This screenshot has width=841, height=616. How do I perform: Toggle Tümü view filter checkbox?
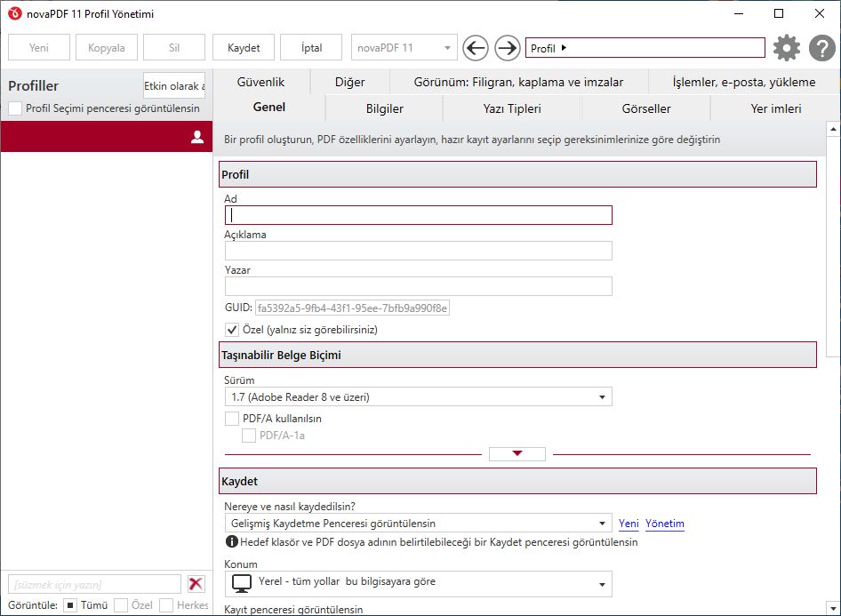coord(69,605)
